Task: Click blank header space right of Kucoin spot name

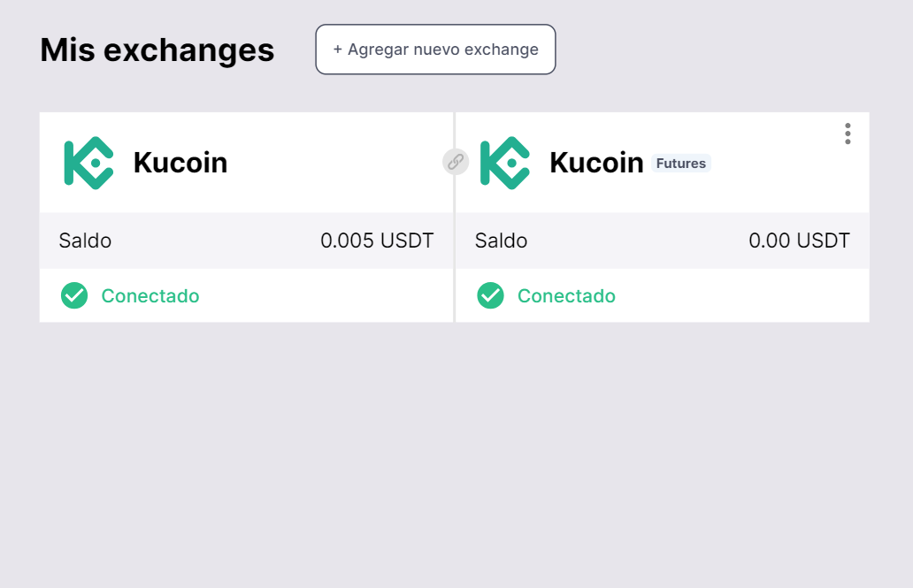Action: 336,163
